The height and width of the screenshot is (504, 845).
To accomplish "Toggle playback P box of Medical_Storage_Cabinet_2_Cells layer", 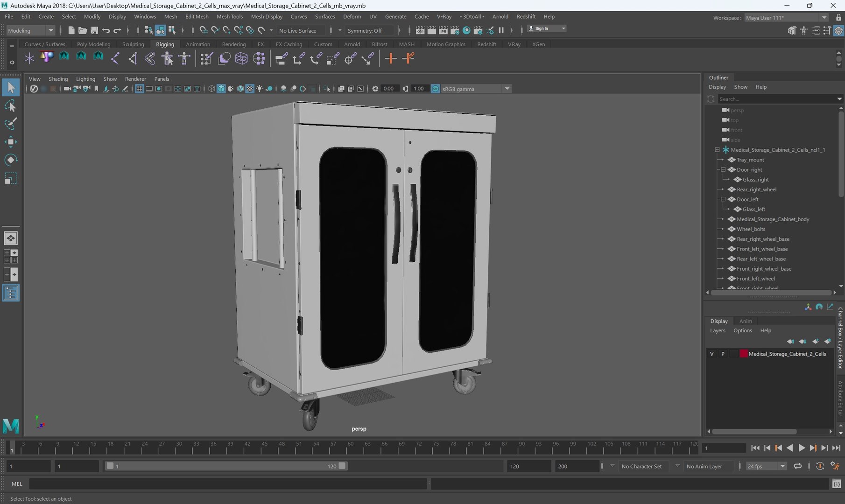I will click(723, 354).
